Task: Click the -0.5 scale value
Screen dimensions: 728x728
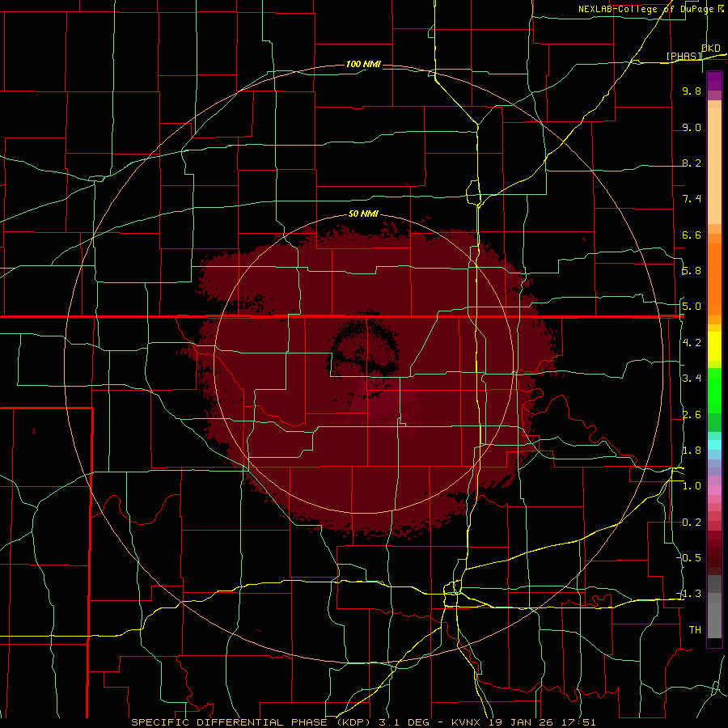Action: point(688,558)
